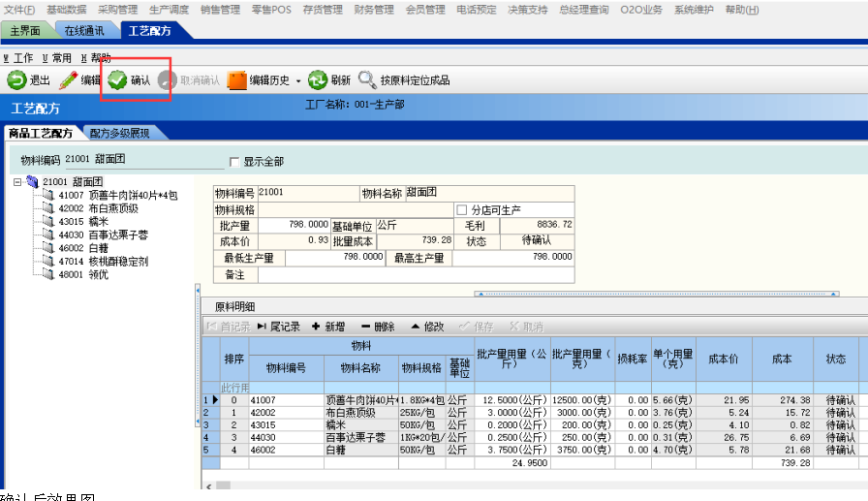
Task: Click the 物料编码 input field
Action: coord(144,160)
